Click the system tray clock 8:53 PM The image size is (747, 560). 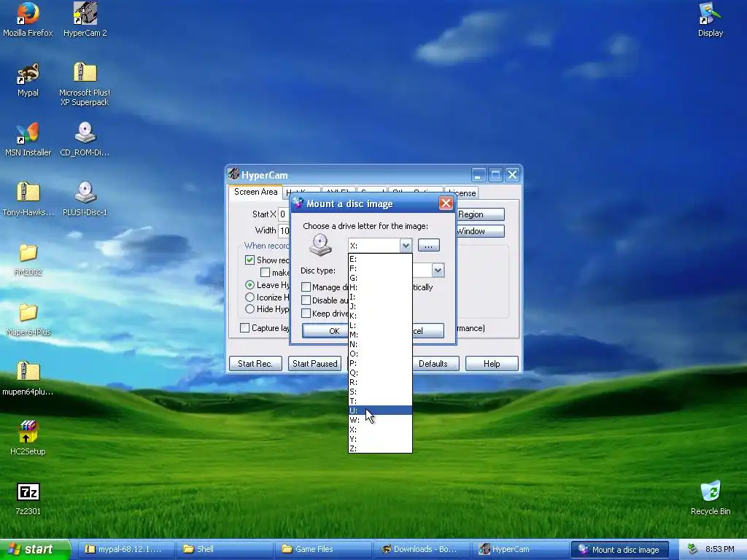[x=719, y=549]
